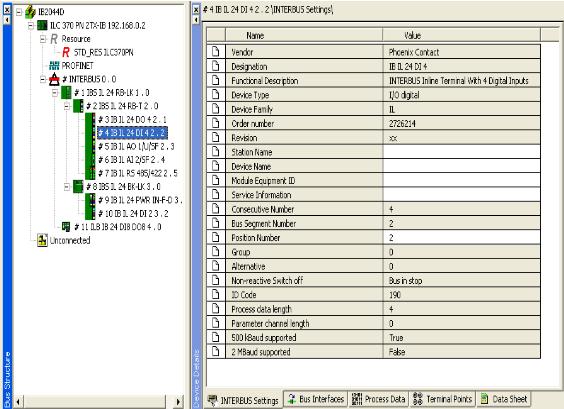Click the page icon in 2 MBaud supported row
Image resolution: width=564 pixels, height=409 pixels.
tap(215, 351)
